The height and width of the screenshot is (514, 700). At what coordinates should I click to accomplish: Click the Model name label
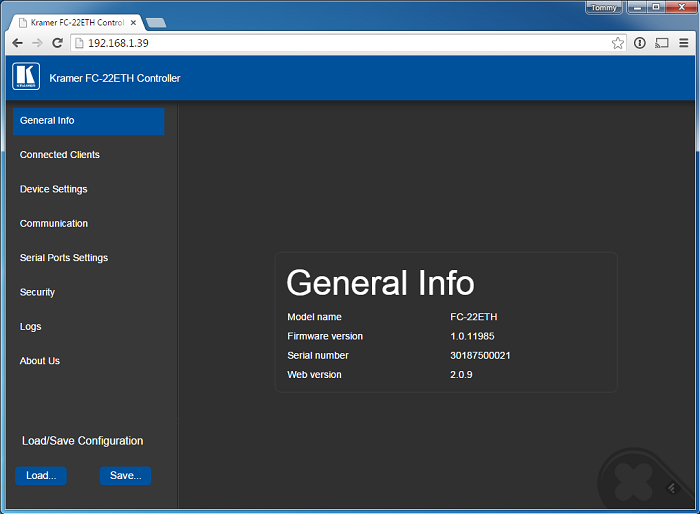(x=314, y=317)
